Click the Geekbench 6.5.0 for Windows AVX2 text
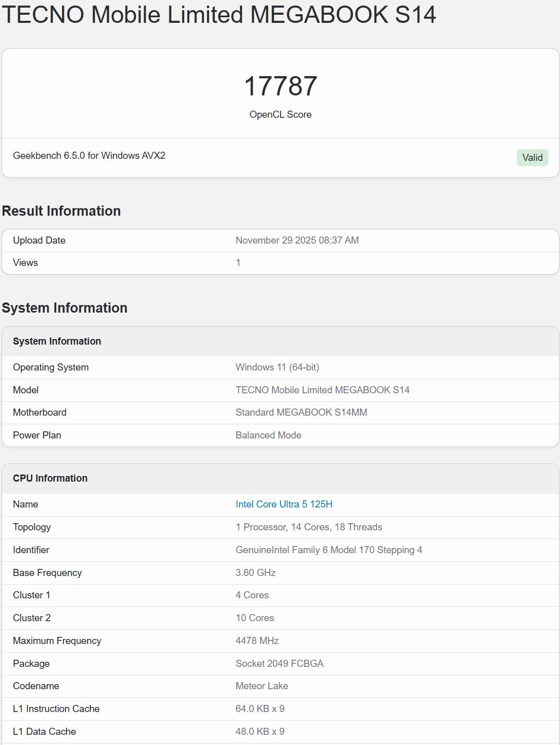 (89, 155)
